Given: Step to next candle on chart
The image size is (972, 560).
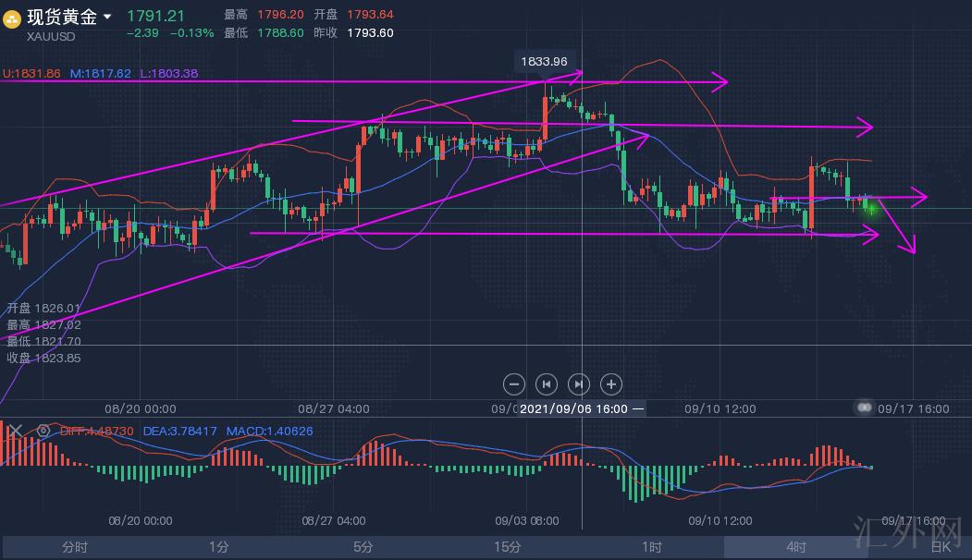Looking at the screenshot, I should point(578,383).
